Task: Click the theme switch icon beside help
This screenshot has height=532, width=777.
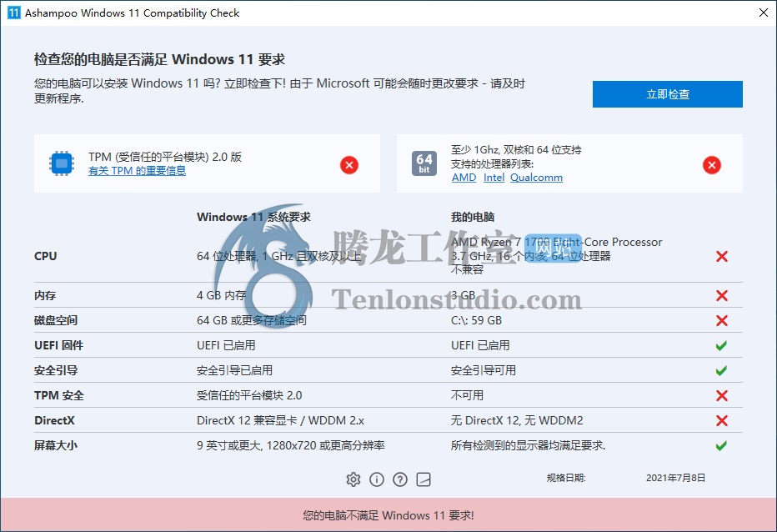Action: (x=424, y=479)
